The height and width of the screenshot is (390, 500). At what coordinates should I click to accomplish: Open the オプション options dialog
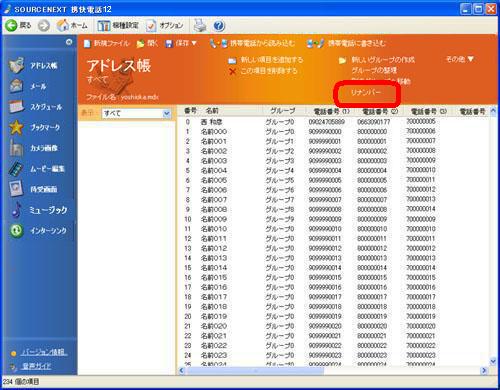pos(165,25)
